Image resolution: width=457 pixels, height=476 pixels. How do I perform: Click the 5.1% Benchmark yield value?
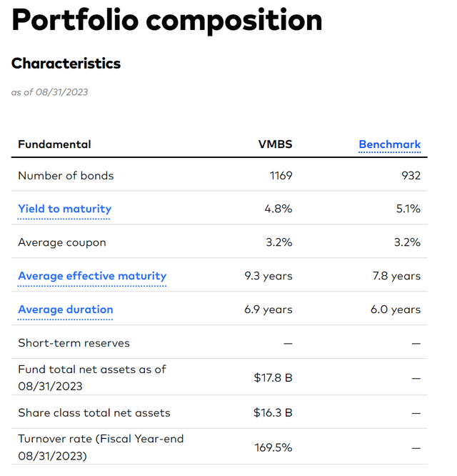(x=408, y=209)
